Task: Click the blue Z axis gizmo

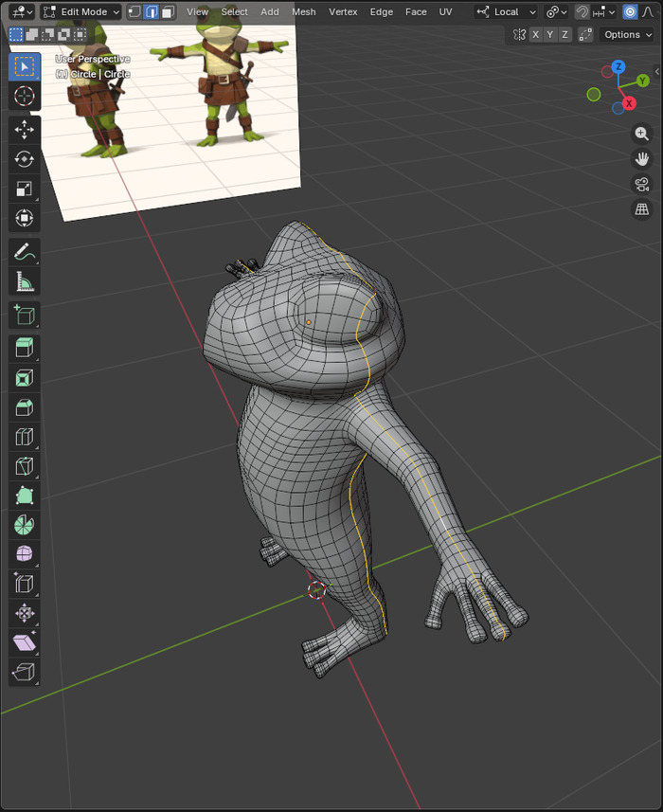Action: pos(618,67)
